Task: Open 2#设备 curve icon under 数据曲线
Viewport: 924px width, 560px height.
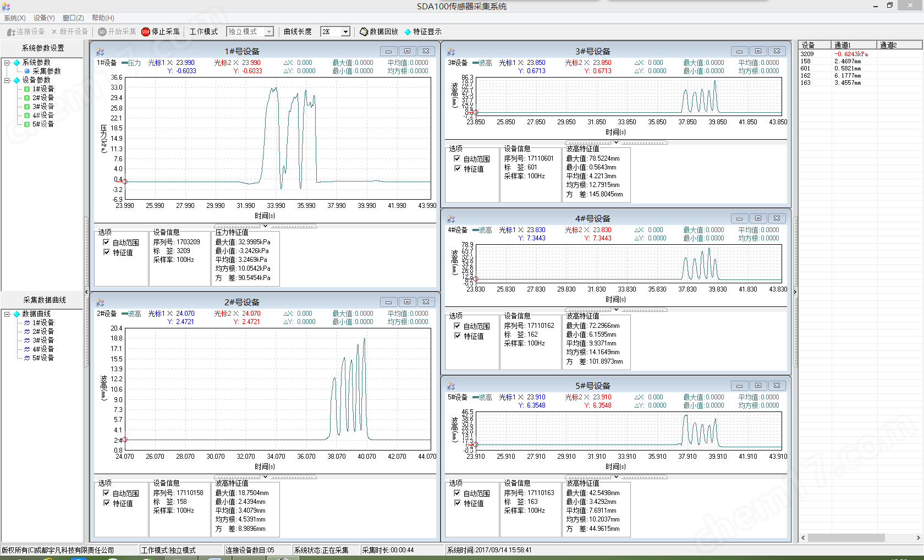Action: [27, 332]
